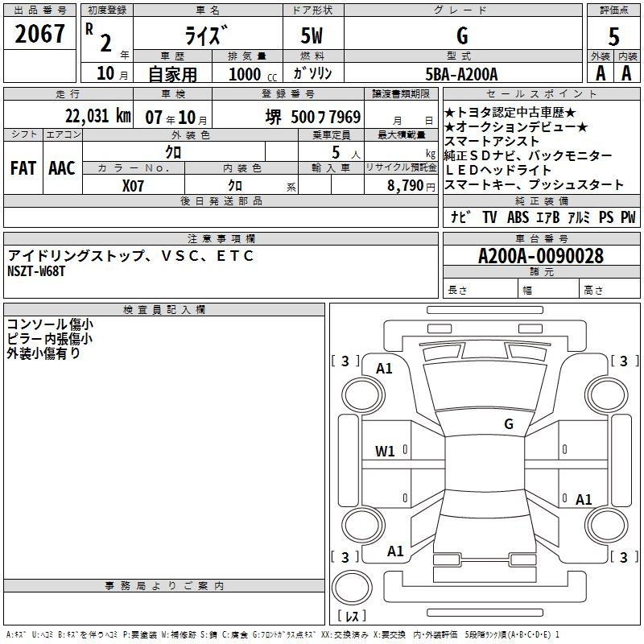Select the A1 mark beside right rear door
This screenshot has width=644, height=644.
click(584, 499)
